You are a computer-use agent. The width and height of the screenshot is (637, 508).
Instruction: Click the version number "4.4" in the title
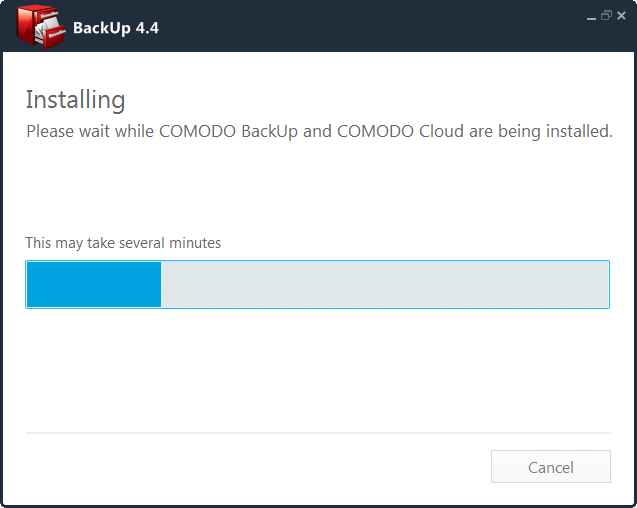coord(147,28)
